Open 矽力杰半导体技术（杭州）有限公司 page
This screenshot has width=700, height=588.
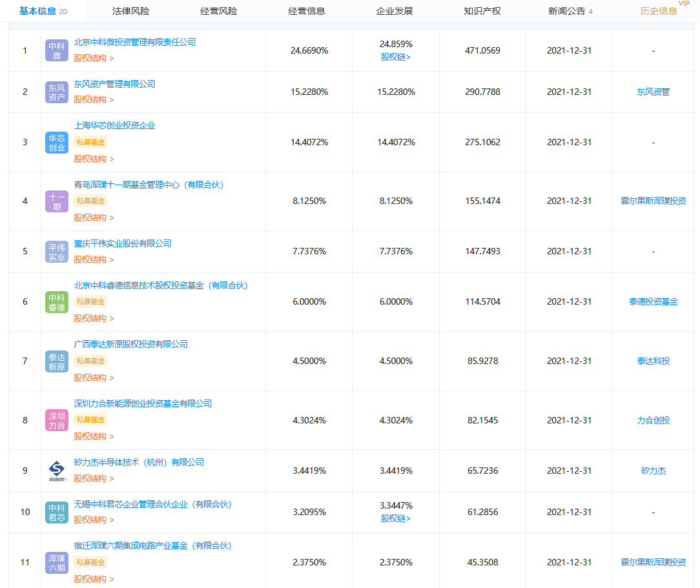point(139,462)
